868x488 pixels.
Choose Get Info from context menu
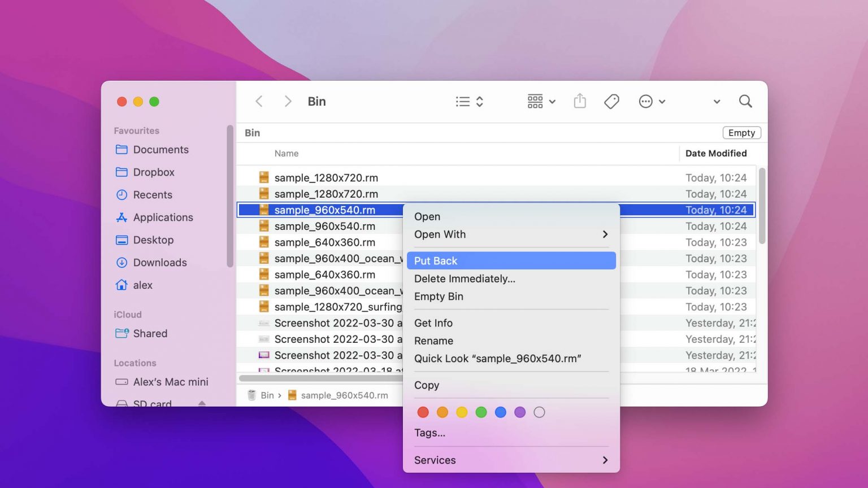(x=433, y=323)
